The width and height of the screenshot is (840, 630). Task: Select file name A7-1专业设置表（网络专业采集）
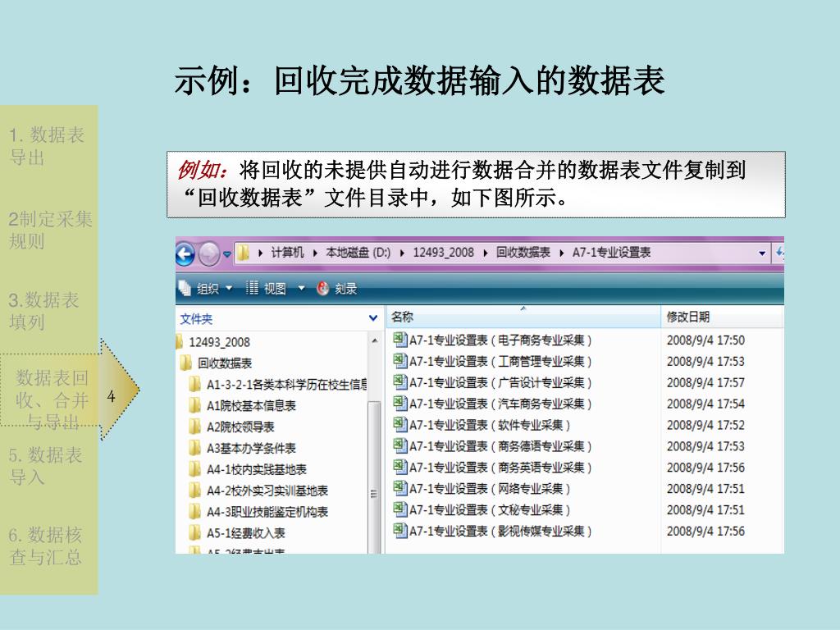(x=490, y=489)
